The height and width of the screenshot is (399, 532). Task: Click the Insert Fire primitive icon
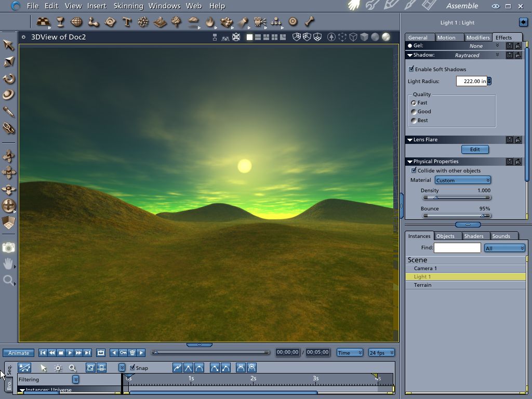tap(210, 22)
